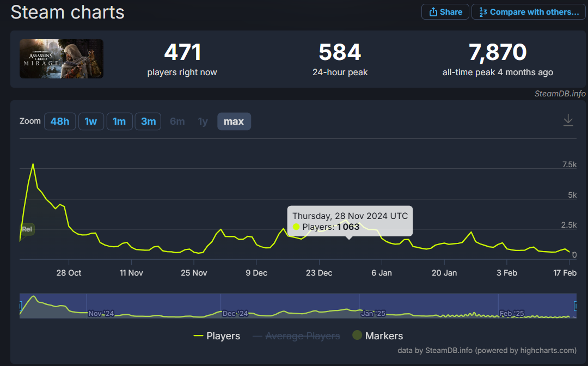Click the 5k y-axis label
This screenshot has height=366, width=588.
click(x=572, y=195)
